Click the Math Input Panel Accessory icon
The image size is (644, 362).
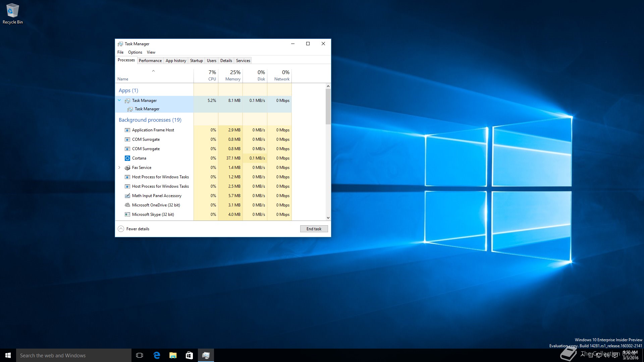127,196
